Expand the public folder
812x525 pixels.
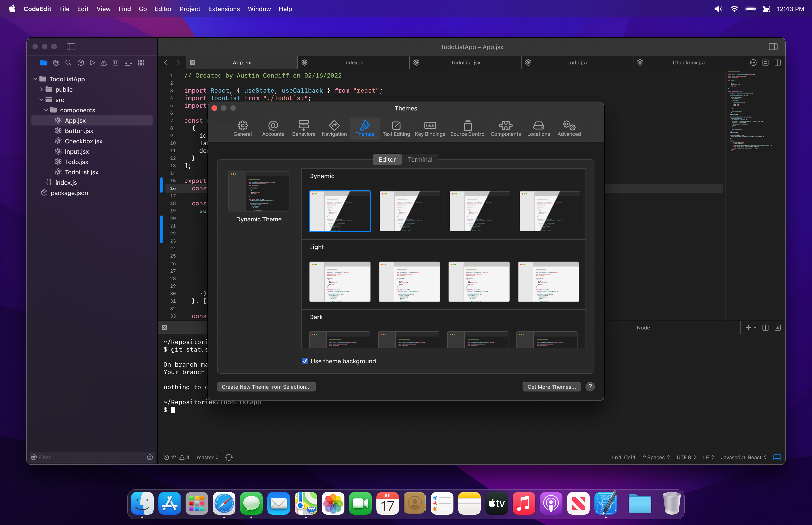click(x=42, y=89)
